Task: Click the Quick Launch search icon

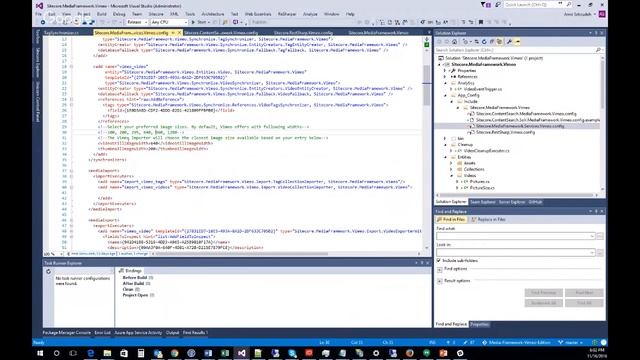Action: click(x=569, y=4)
